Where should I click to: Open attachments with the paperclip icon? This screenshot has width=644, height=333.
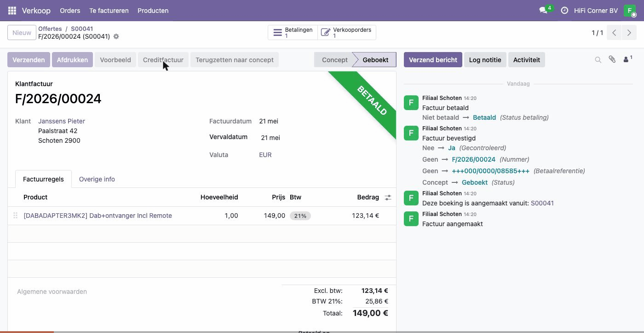[612, 59]
